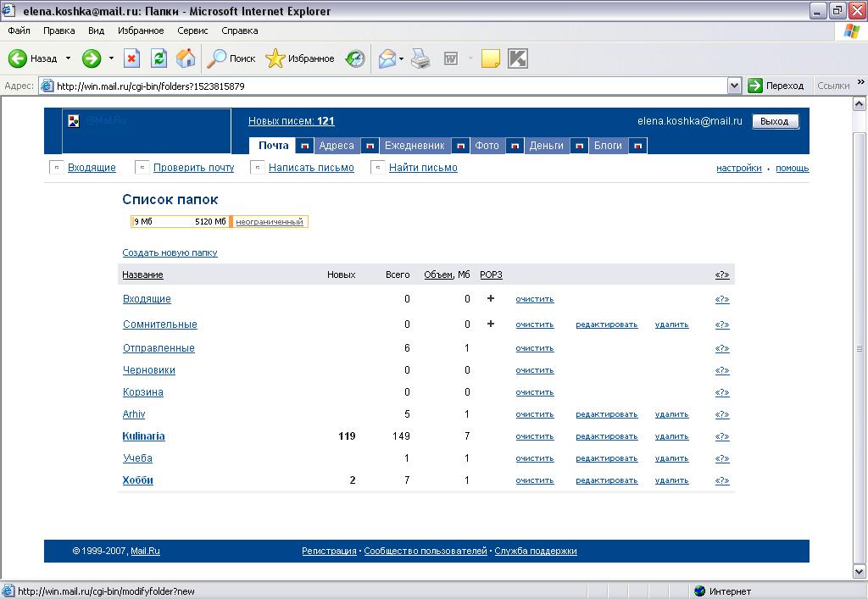
Task: Click small icon next to Деньги tab
Action: (580, 146)
